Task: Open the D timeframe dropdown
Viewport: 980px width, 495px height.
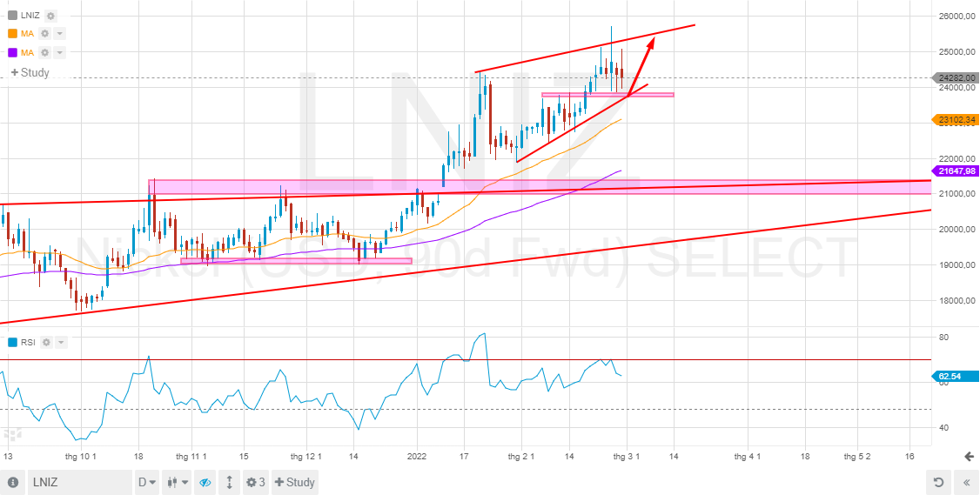Action: click(x=147, y=482)
